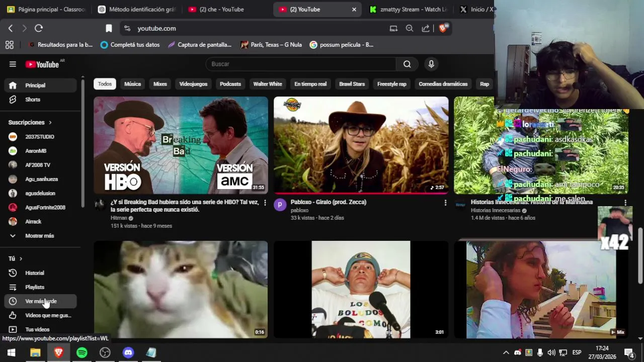Open Brave Shields lion icon
This screenshot has width=644, height=362.
pyautogui.click(x=443, y=28)
